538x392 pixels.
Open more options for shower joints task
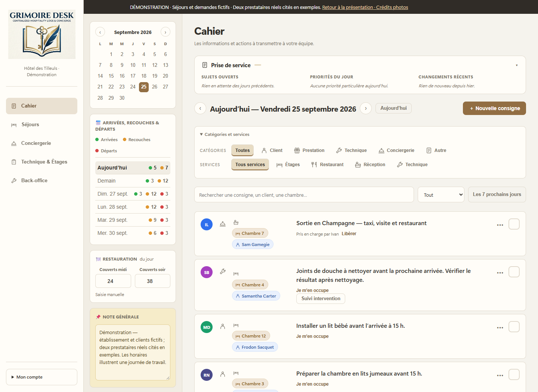click(x=500, y=273)
